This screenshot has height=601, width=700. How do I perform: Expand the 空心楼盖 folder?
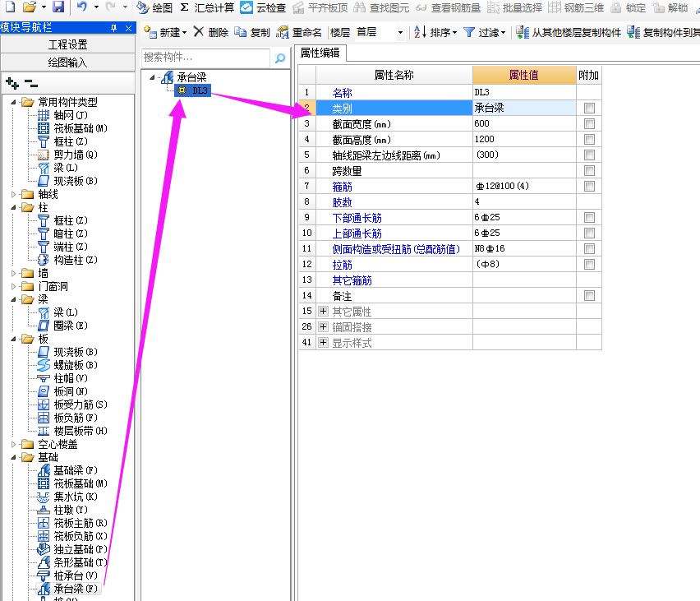click(x=13, y=444)
